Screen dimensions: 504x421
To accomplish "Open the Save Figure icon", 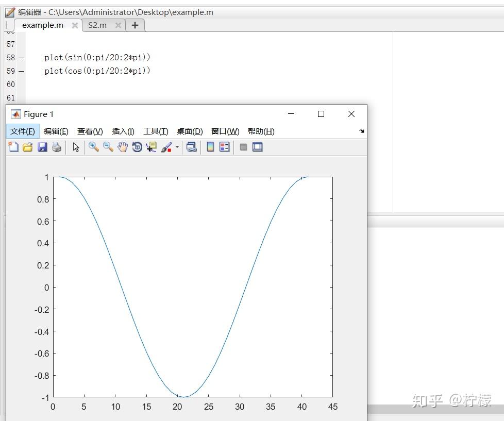I will [x=42, y=147].
